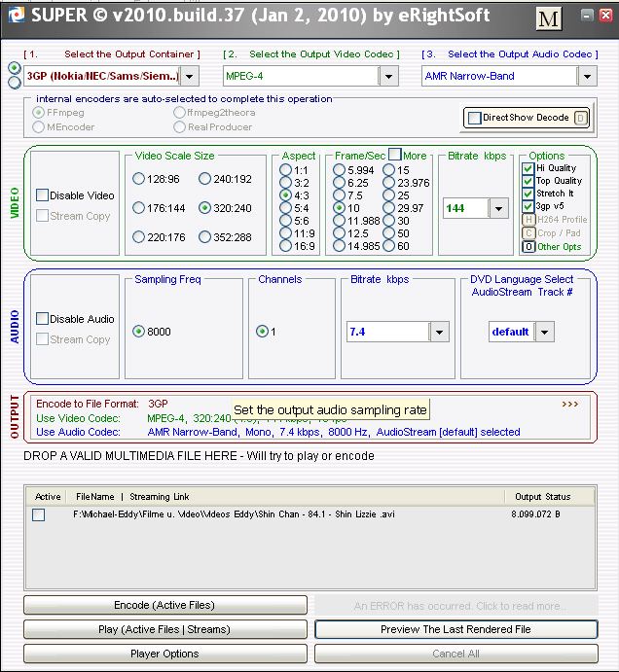Click the 8.099.072 B output status value

pyautogui.click(x=535, y=513)
